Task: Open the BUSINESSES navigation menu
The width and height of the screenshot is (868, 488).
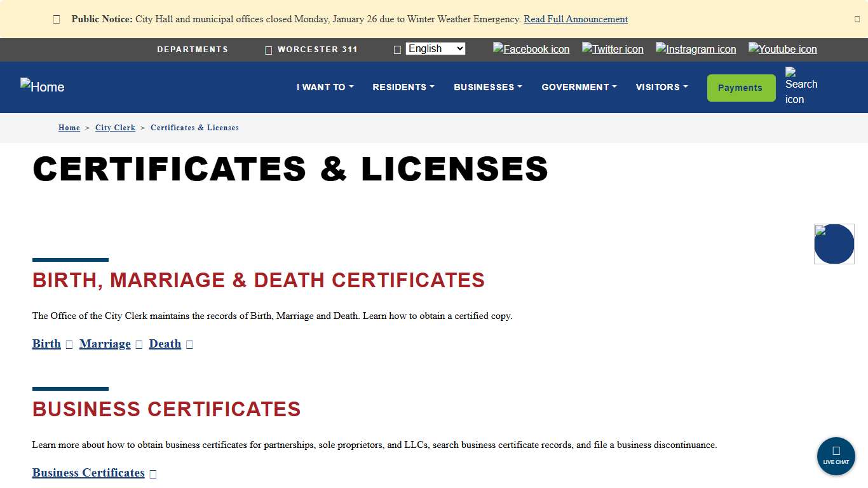Action: pos(487,87)
